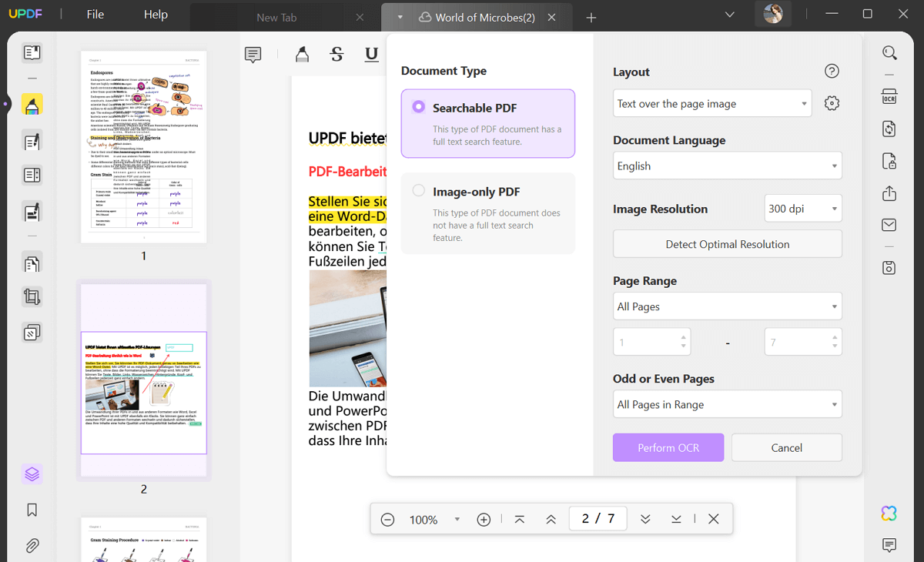Viewport: 924px width, 562px height.
Task: Click the Save as Other disk icon
Action: pos(889,267)
